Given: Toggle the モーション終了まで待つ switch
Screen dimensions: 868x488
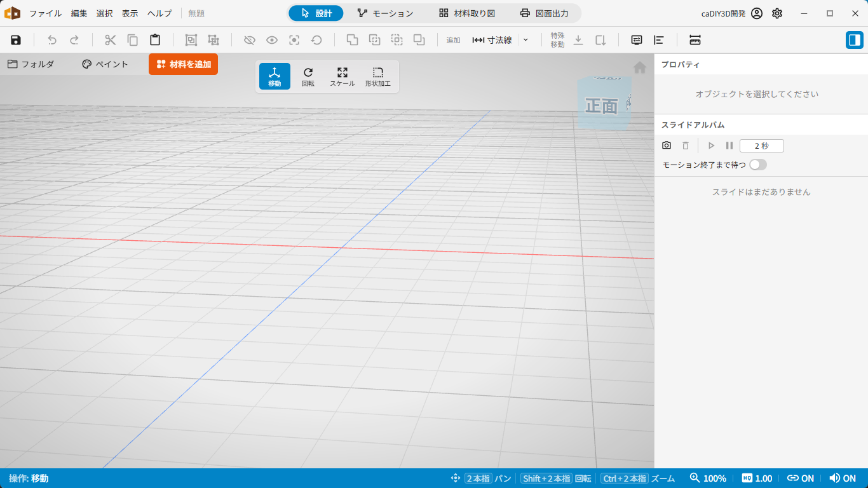Looking at the screenshot, I should (758, 165).
